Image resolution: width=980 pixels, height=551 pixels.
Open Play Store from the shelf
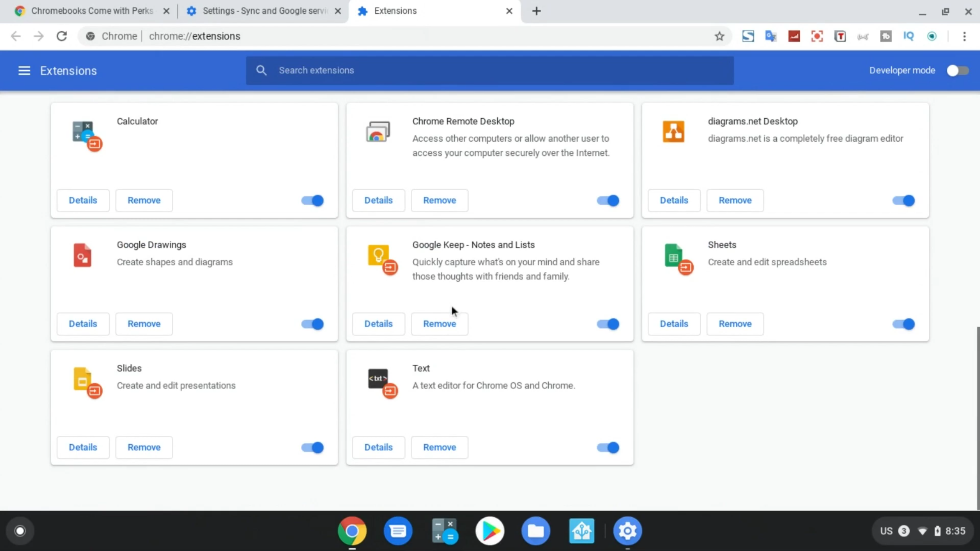490,531
